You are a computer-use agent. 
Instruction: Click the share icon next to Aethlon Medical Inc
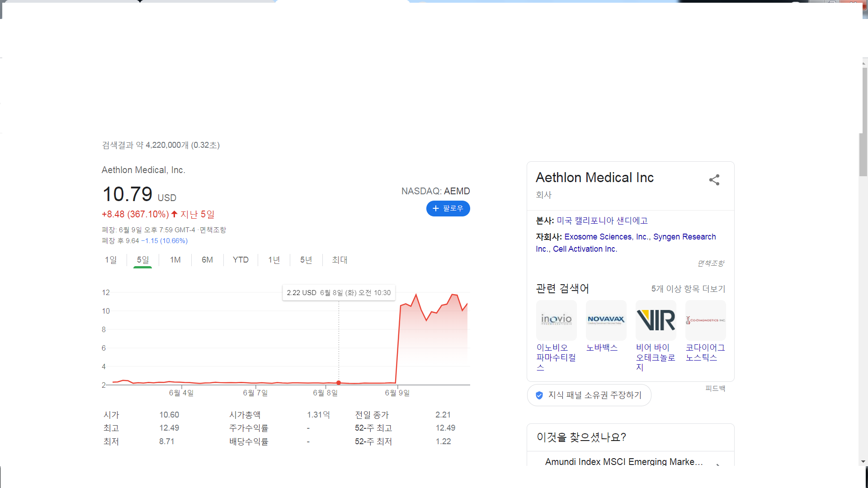[x=714, y=180]
